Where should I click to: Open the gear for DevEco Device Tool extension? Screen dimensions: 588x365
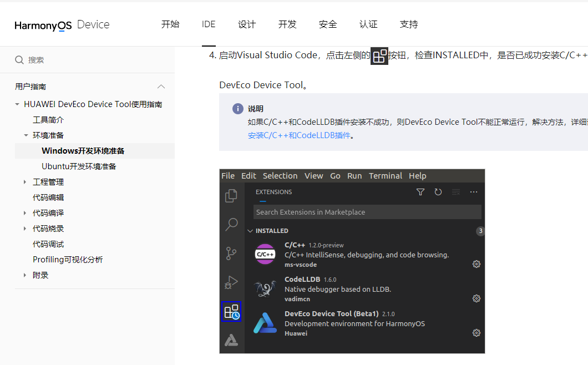pos(477,333)
